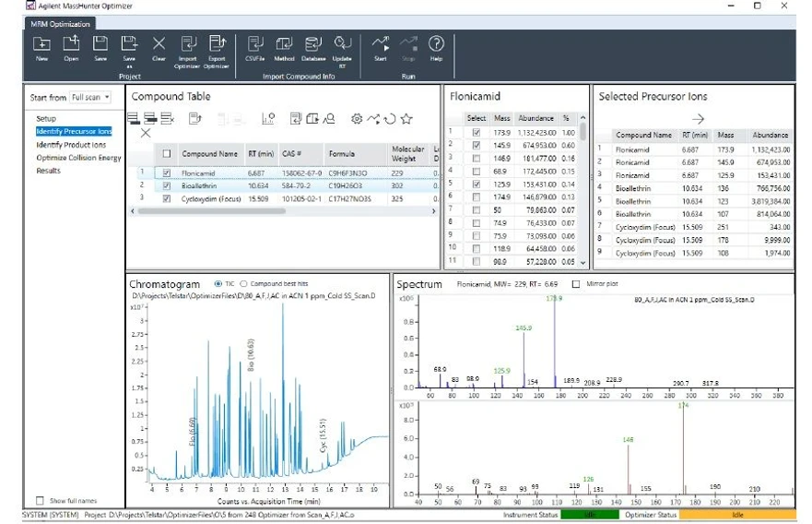Select the Bioallethrin 136 precursor ion row
Image resolution: width=812 pixels, height=524 pixels.
694,188
